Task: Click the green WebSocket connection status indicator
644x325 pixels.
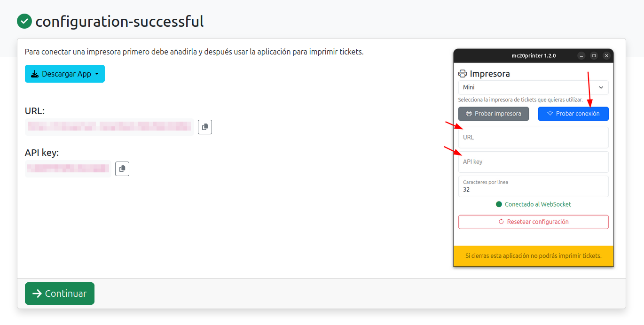Action: pyautogui.click(x=498, y=204)
